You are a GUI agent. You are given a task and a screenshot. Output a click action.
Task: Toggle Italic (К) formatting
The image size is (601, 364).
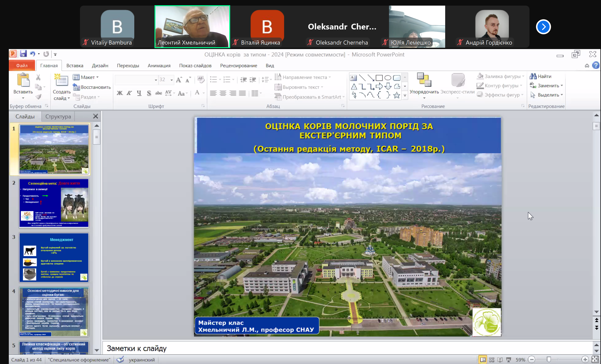(x=129, y=93)
